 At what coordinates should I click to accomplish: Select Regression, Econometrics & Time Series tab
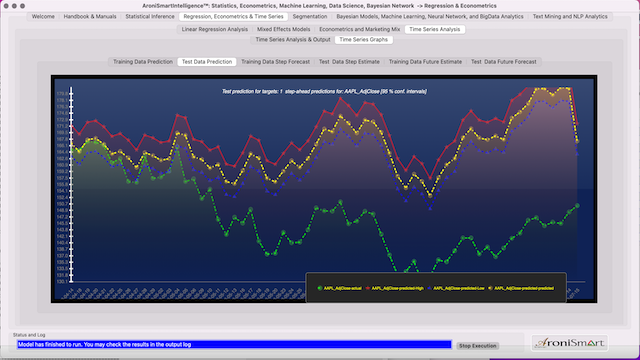[x=233, y=17]
